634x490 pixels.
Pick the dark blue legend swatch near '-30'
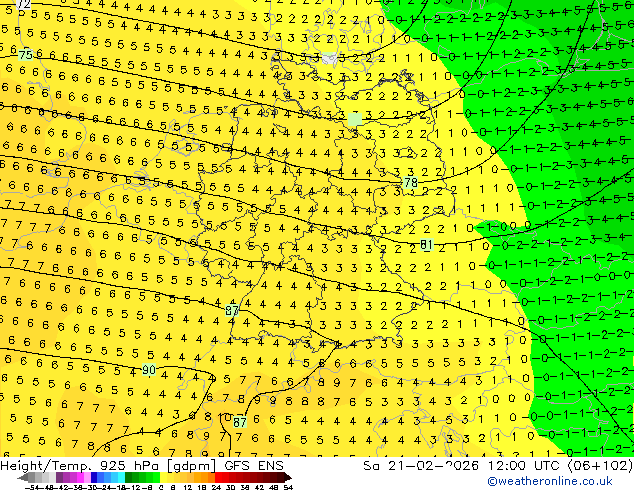pyautogui.click(x=94, y=478)
